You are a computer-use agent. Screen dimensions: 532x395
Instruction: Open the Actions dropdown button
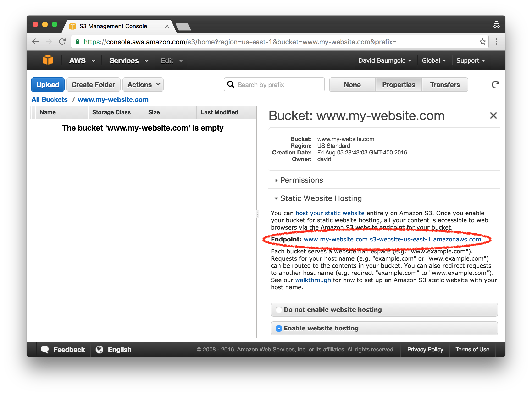(x=143, y=85)
